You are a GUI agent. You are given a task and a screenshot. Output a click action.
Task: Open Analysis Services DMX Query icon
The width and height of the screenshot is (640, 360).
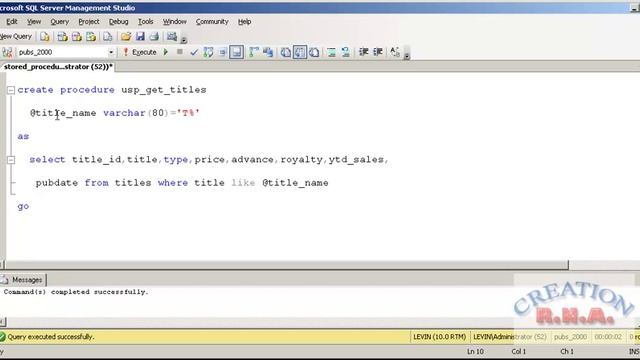click(x=76, y=37)
